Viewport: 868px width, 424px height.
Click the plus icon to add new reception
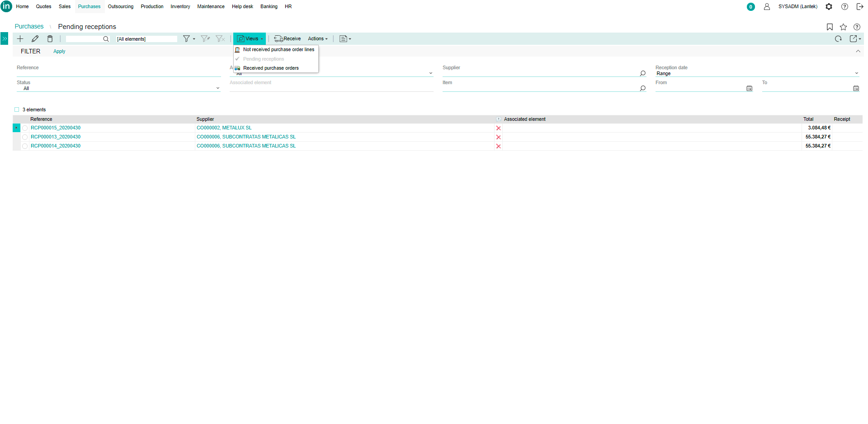click(x=20, y=39)
